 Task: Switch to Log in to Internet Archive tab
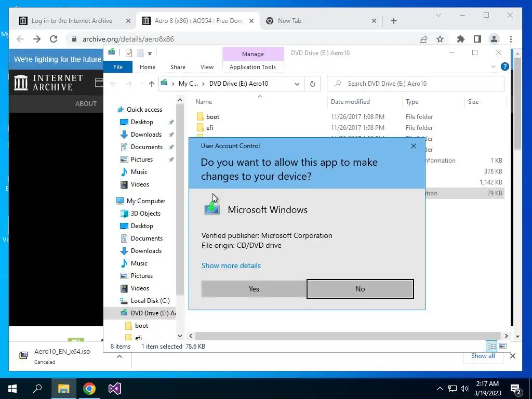click(72, 21)
